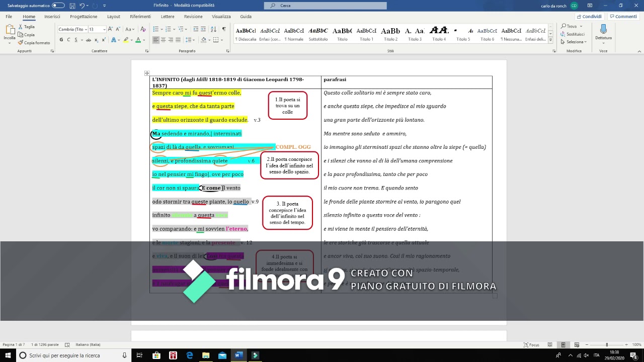Click the multilevel list icon
The width and height of the screenshot is (644, 362).
click(x=181, y=29)
